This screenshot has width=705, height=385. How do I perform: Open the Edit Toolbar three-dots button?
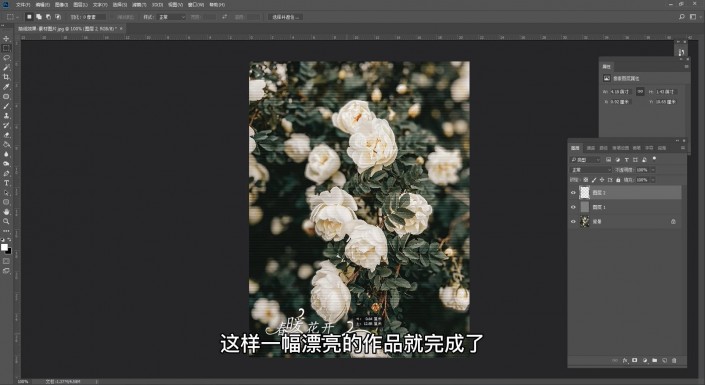(x=6, y=231)
